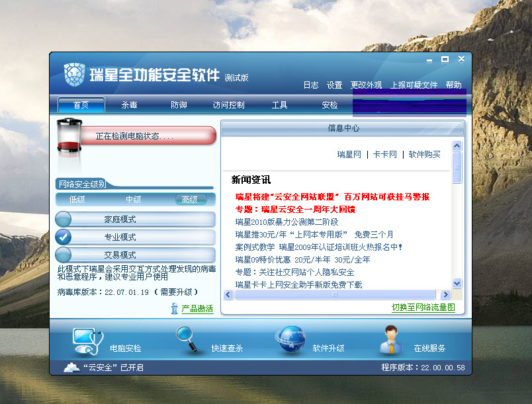Click the cloud security status icon
Image resolution: width=532 pixels, height=404 pixels.
coord(71,368)
